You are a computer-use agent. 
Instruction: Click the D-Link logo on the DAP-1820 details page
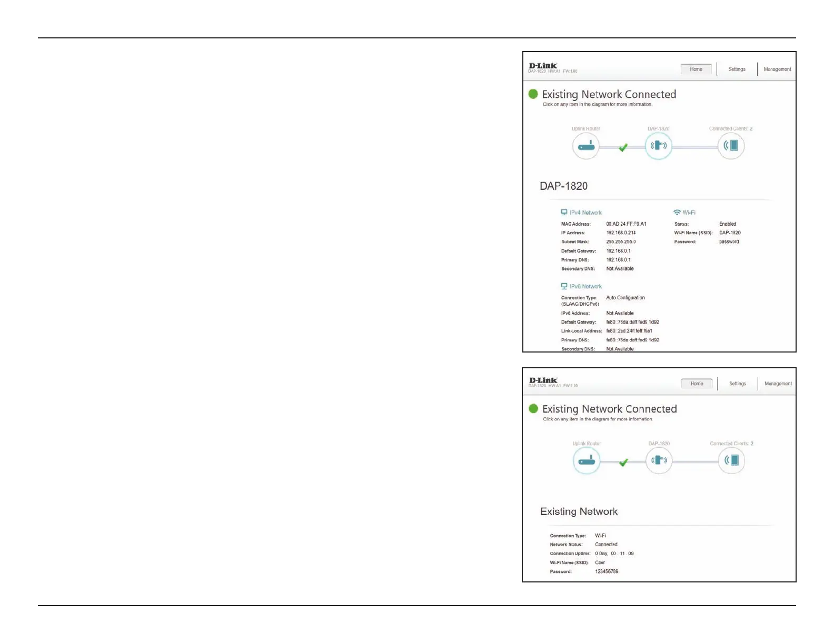tap(543, 66)
